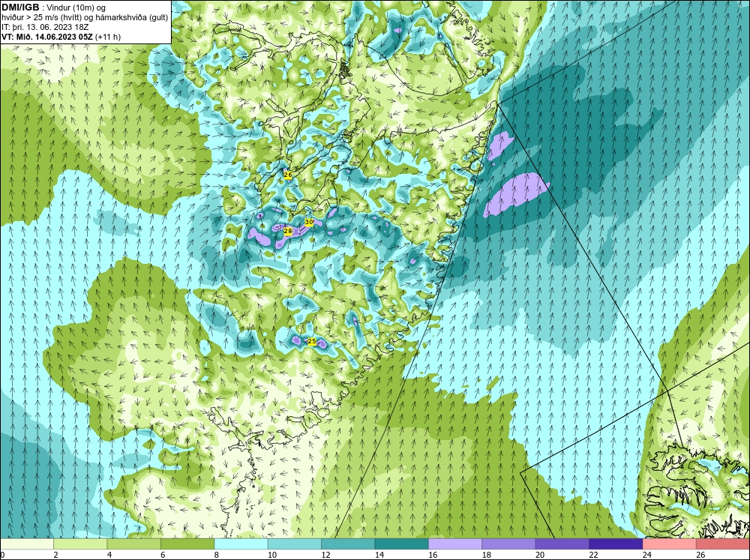Pick the 4–6 m/s green swatch
Screen dimensions: 750x560
134,544
